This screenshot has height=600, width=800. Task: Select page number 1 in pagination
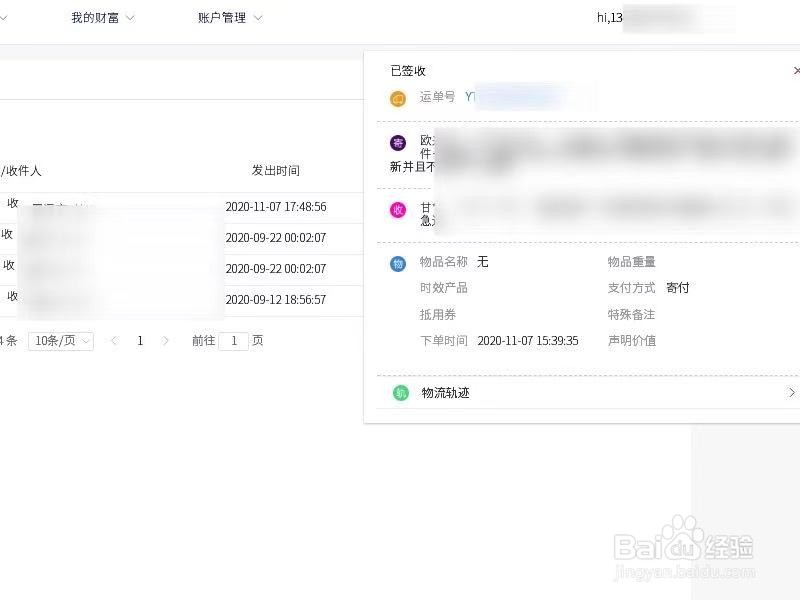(140, 340)
